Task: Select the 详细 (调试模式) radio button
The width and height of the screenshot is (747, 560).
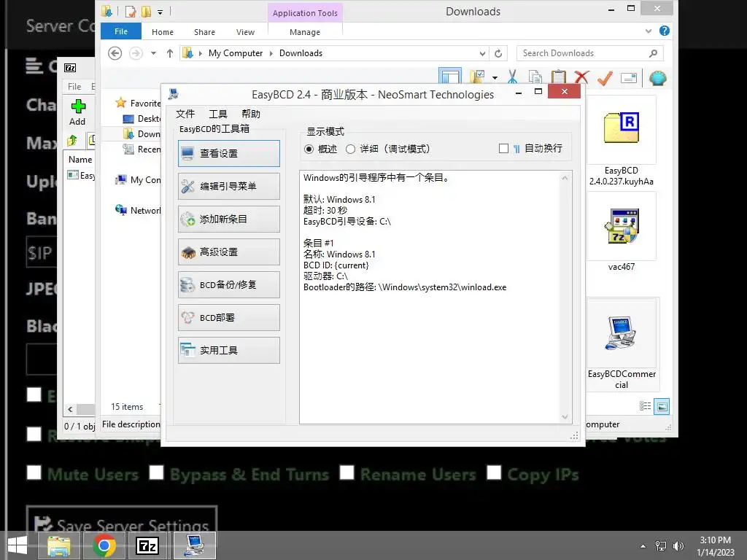Action: 351,149
